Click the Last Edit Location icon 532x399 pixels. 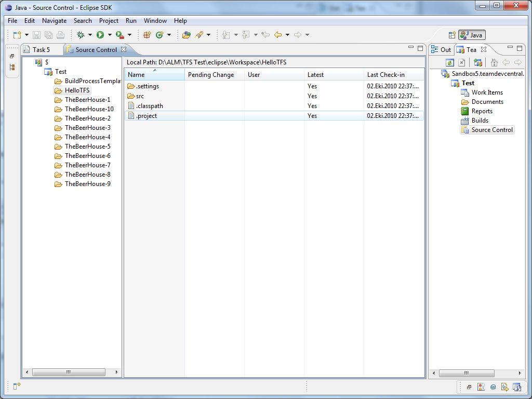pos(265,35)
